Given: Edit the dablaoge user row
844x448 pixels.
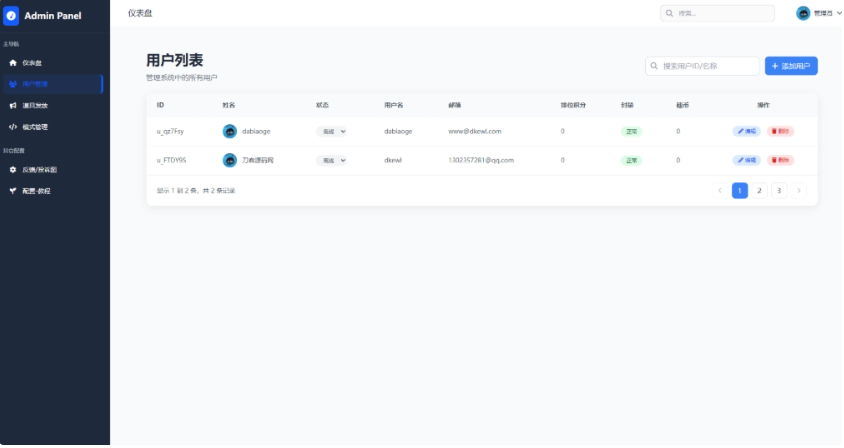Looking at the screenshot, I should point(747,131).
